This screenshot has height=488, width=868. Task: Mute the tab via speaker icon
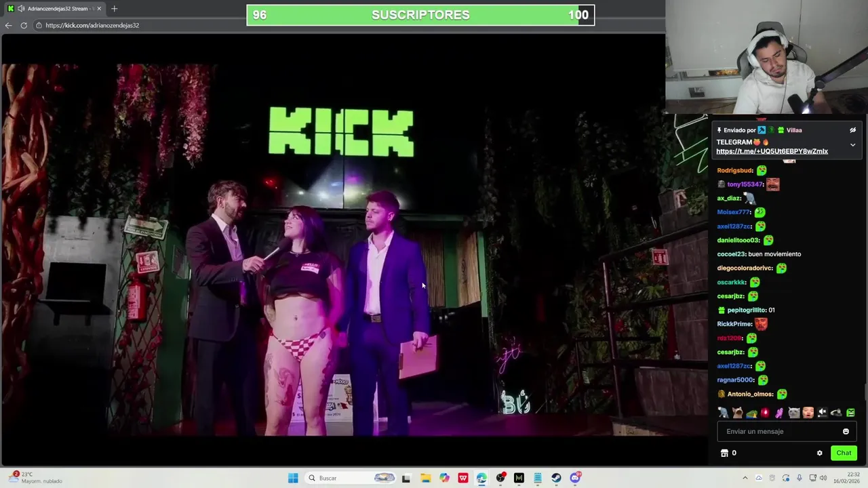[x=21, y=9]
